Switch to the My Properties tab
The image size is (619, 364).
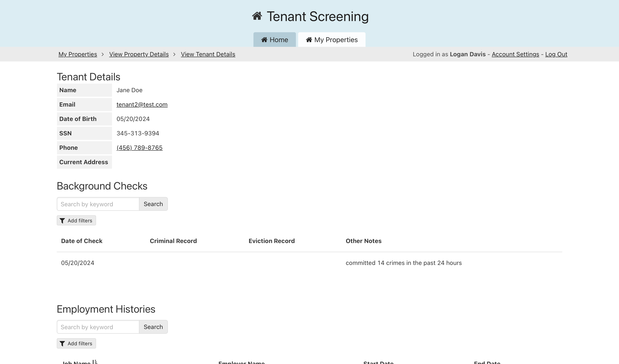click(x=332, y=40)
